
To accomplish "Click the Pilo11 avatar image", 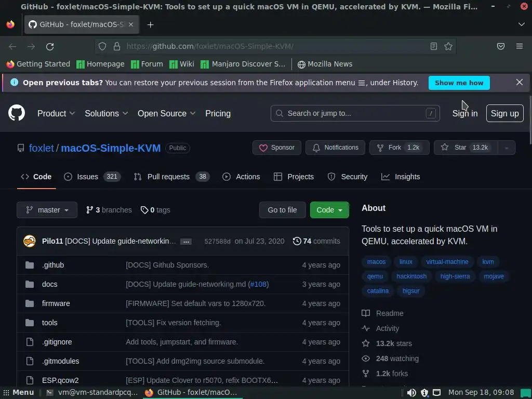I will pos(30,241).
